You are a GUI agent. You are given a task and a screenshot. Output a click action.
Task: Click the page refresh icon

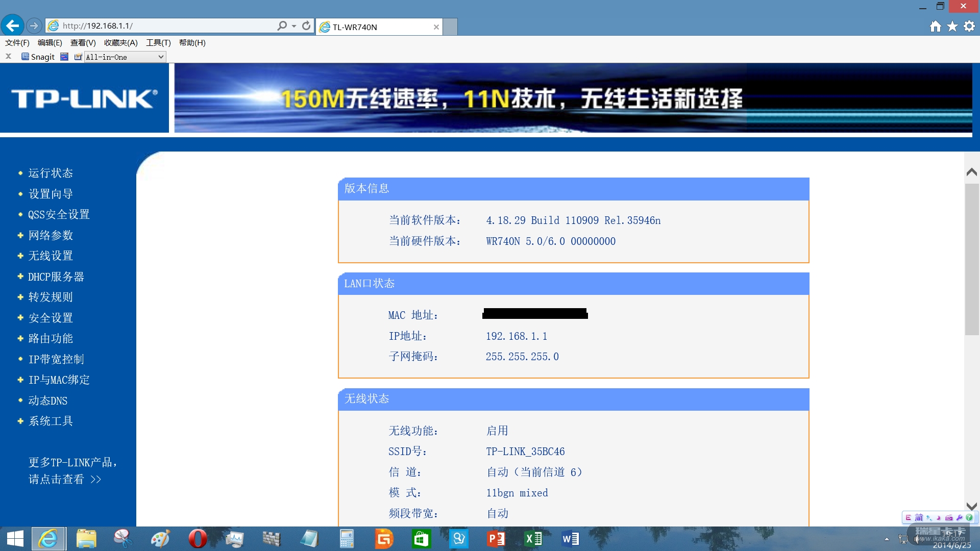(x=306, y=26)
